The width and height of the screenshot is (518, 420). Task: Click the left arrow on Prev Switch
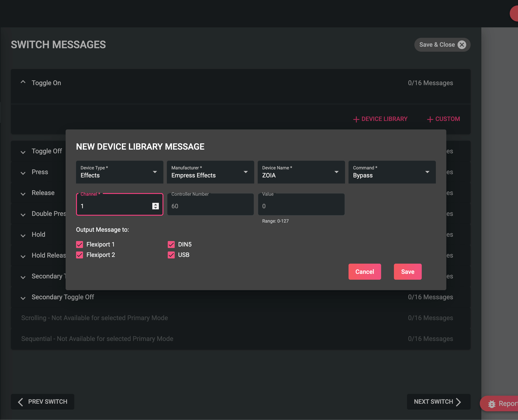(21, 402)
